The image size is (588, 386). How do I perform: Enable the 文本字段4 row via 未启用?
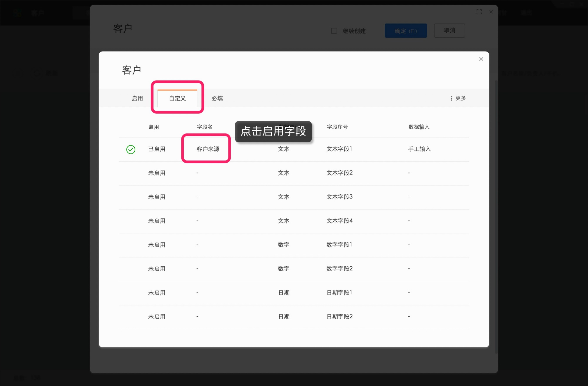tap(157, 221)
